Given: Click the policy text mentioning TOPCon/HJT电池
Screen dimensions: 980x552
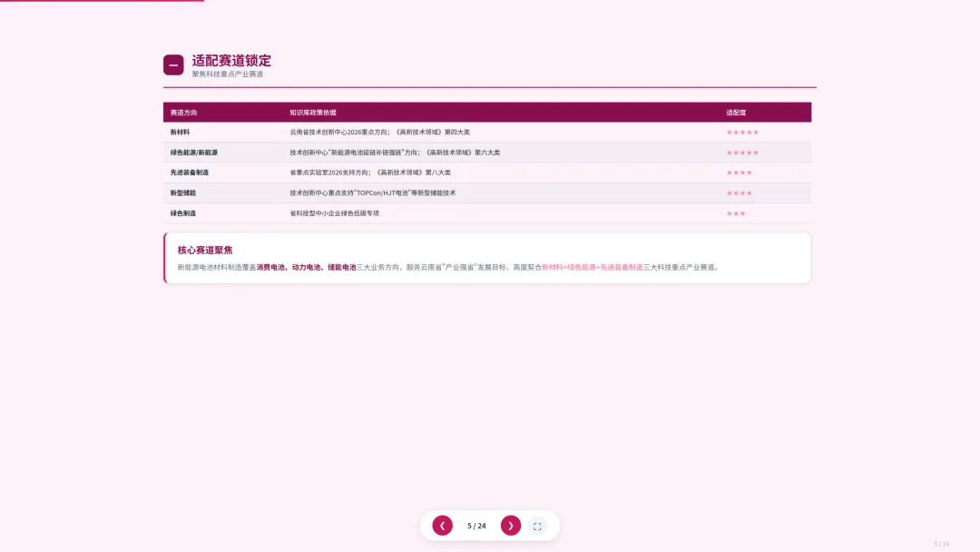Looking at the screenshot, I should 373,193.
